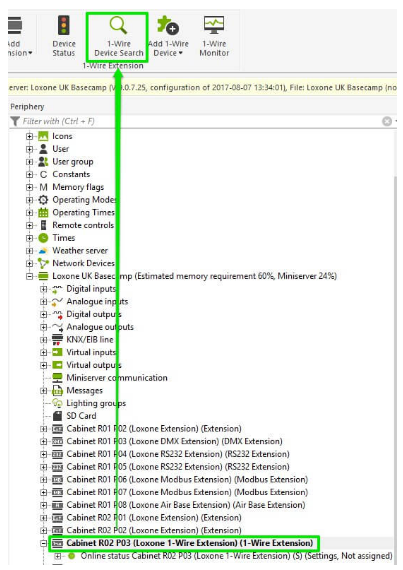Image resolution: width=403 pixels, height=570 pixels.
Task: Select the Lighting groups item
Action: [x=96, y=404]
